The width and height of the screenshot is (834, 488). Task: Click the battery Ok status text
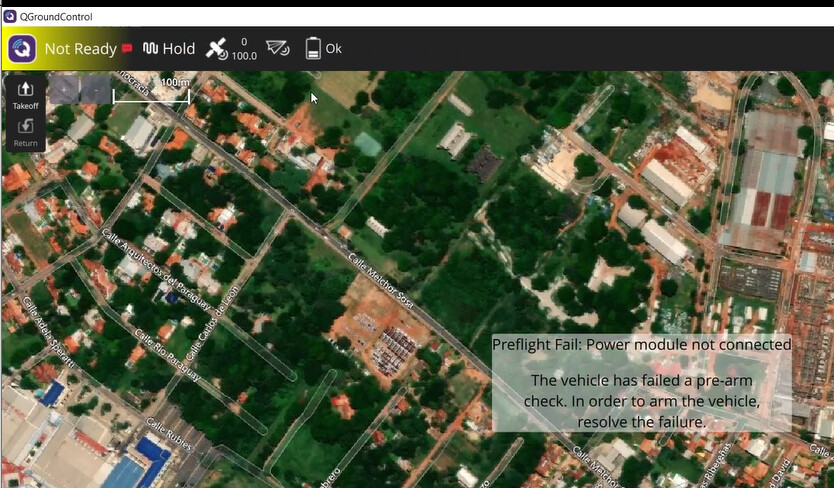click(x=333, y=48)
